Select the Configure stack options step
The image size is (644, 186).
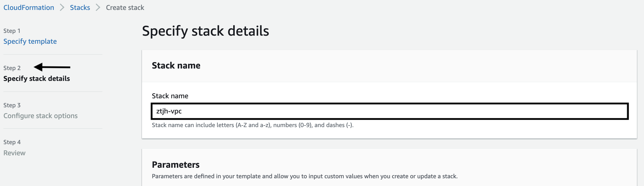coord(41,116)
